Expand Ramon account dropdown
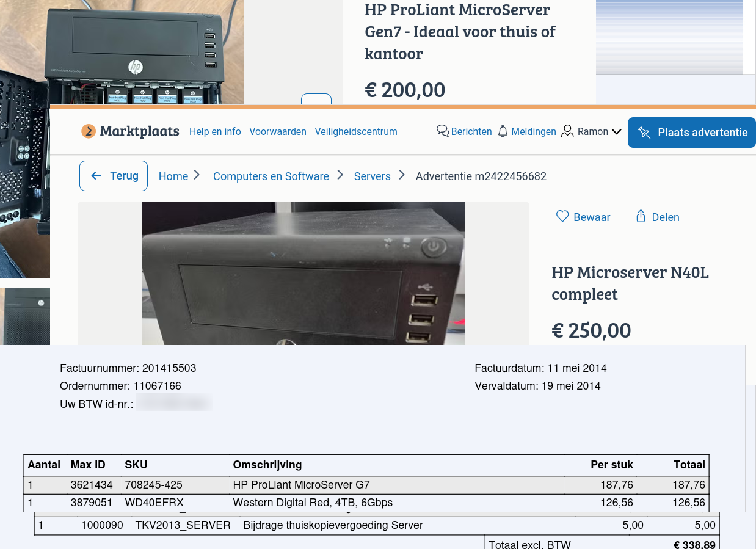Screen dimensions: 756x549 tap(591, 131)
